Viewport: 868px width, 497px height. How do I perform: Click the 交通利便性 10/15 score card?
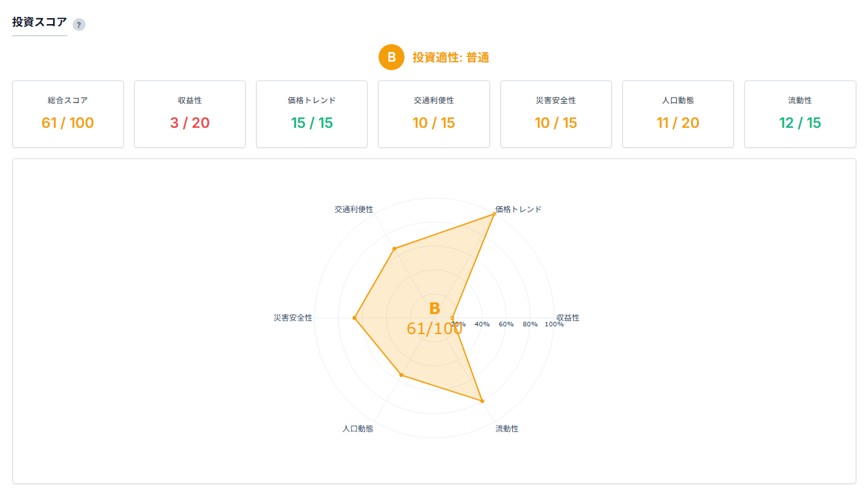click(434, 114)
